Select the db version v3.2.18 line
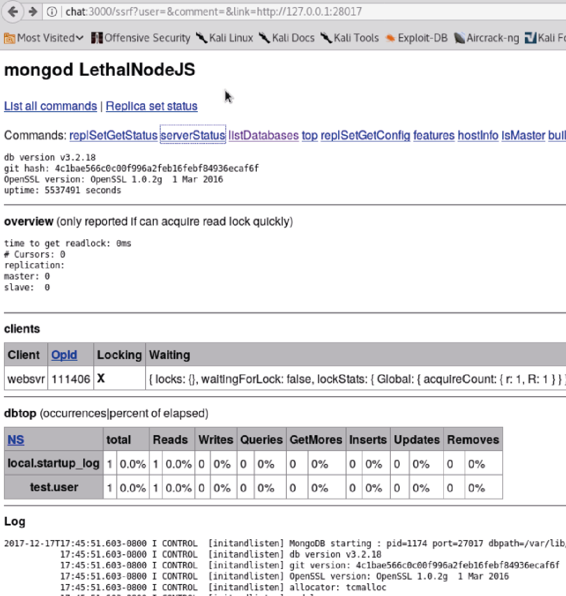 50,157
